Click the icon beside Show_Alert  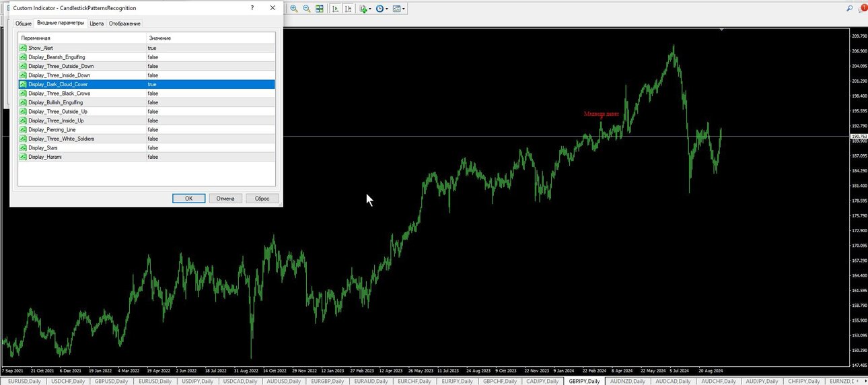tap(24, 48)
